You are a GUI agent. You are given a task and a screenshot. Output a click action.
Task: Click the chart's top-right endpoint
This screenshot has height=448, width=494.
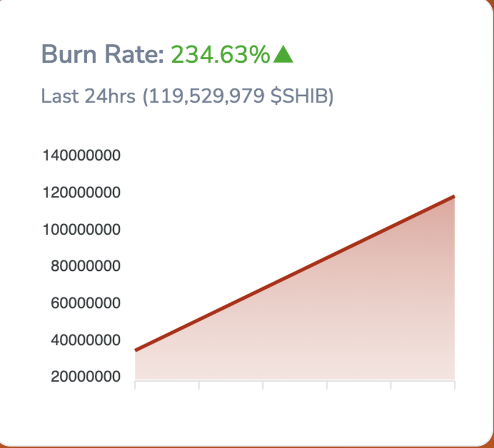[x=455, y=196]
